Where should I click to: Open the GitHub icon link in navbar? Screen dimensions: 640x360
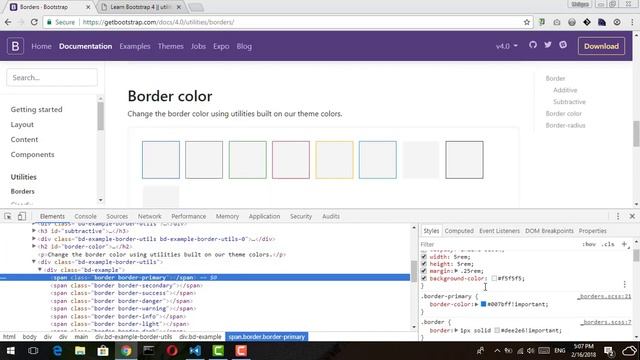(x=533, y=45)
